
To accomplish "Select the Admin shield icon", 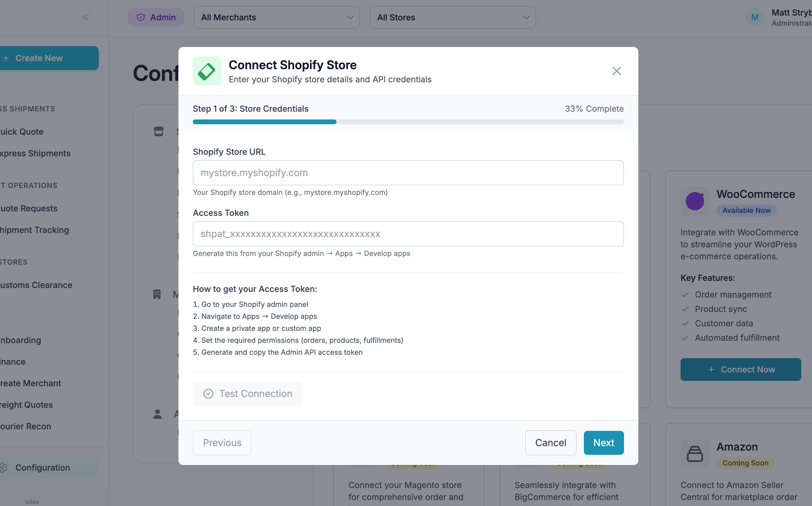I will click(x=141, y=17).
